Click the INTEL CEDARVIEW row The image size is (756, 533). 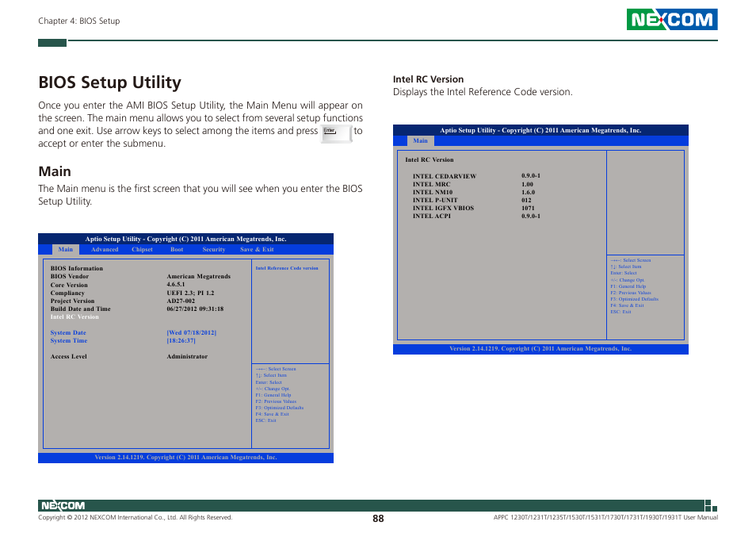476,176
